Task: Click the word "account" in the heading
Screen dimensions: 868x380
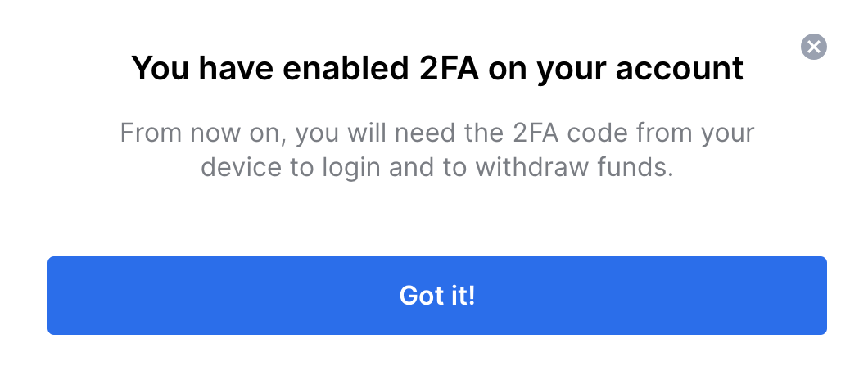Action: coord(679,68)
